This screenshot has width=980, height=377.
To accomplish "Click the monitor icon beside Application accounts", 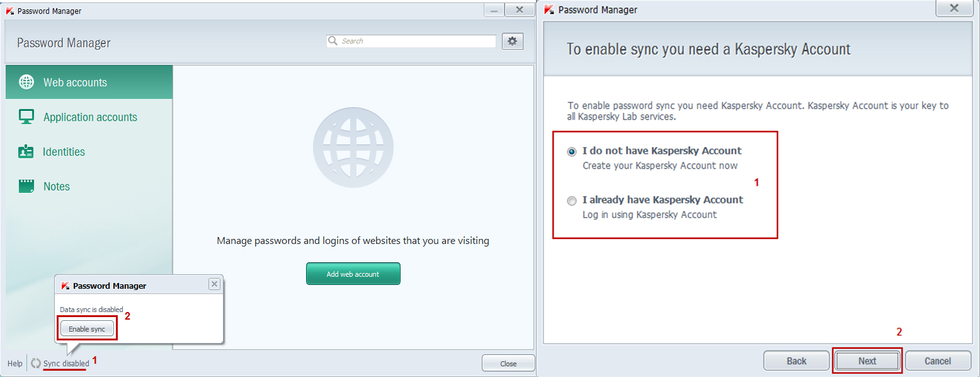I will [26, 117].
